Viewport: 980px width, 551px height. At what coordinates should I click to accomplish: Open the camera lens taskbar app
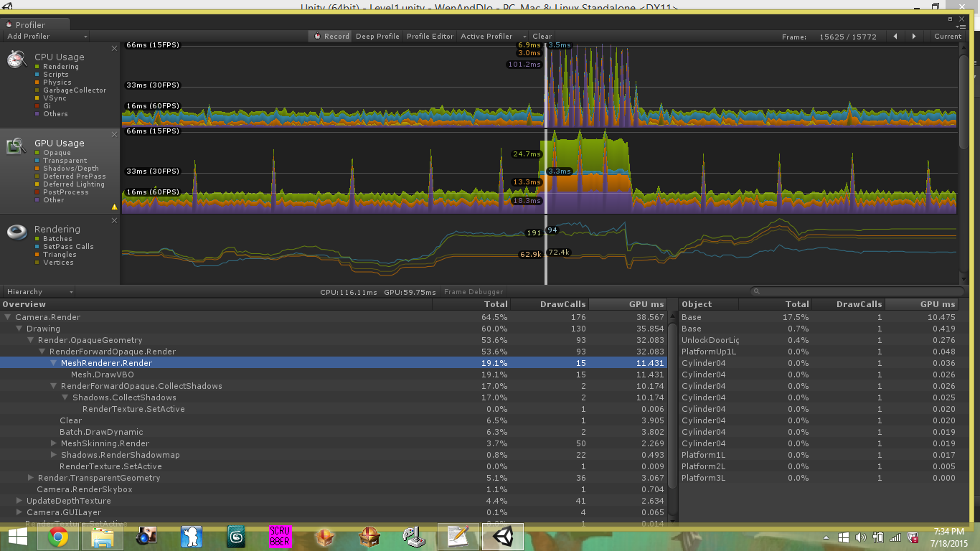(x=147, y=536)
